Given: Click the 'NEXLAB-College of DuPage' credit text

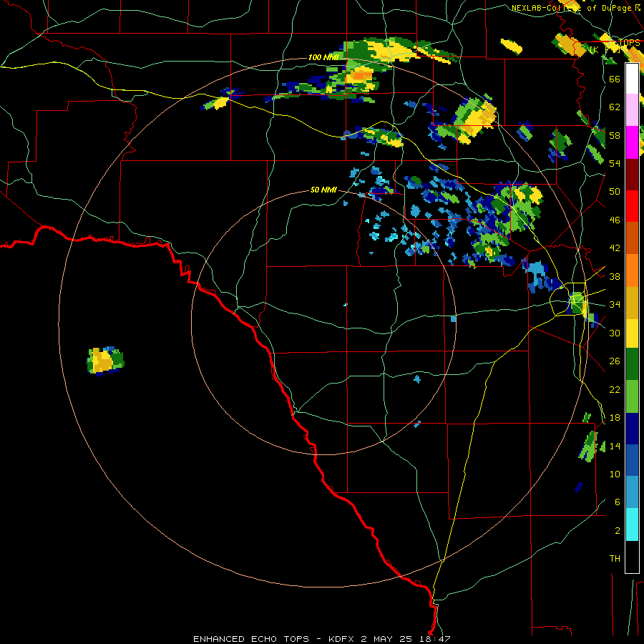Looking at the screenshot, I should tap(572, 8).
